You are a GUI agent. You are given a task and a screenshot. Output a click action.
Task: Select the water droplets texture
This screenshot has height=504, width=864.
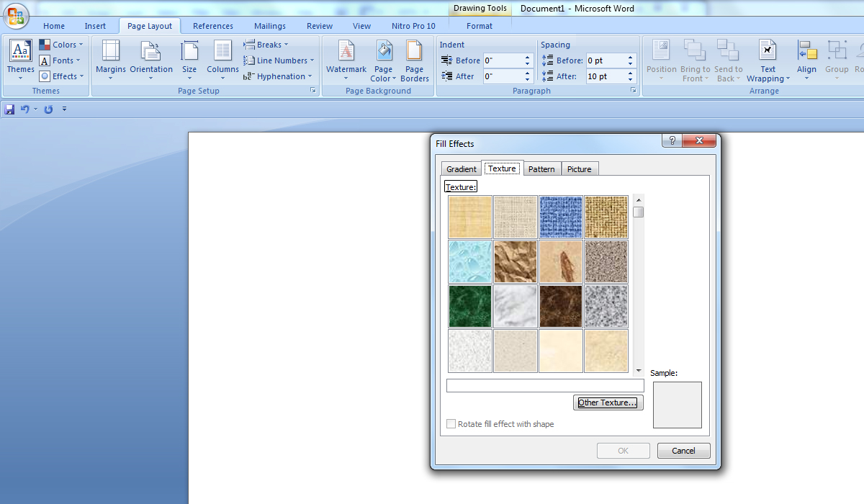point(470,261)
